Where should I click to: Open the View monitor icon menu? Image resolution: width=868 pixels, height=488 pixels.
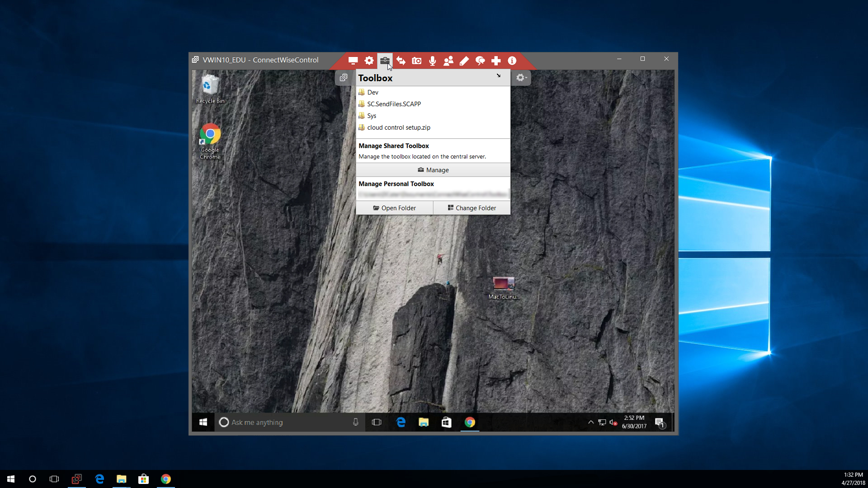(353, 61)
